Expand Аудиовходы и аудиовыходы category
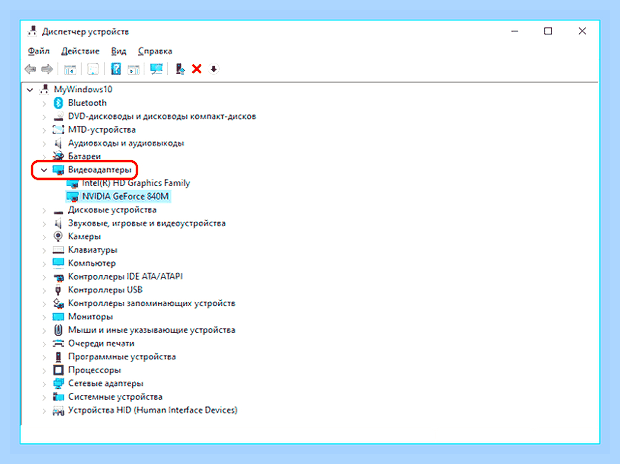This screenshot has height=464, width=620. point(44,144)
